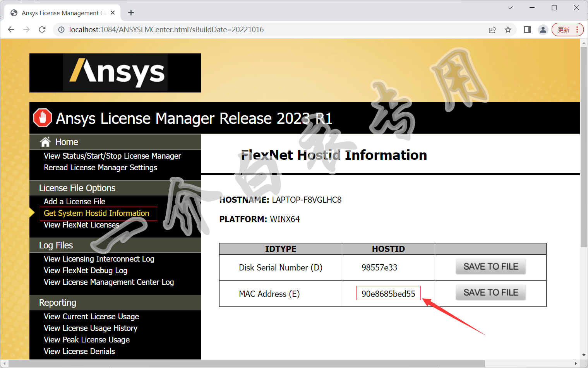
Task: Save Disk Serial Number hostid to file
Action: pos(491,267)
